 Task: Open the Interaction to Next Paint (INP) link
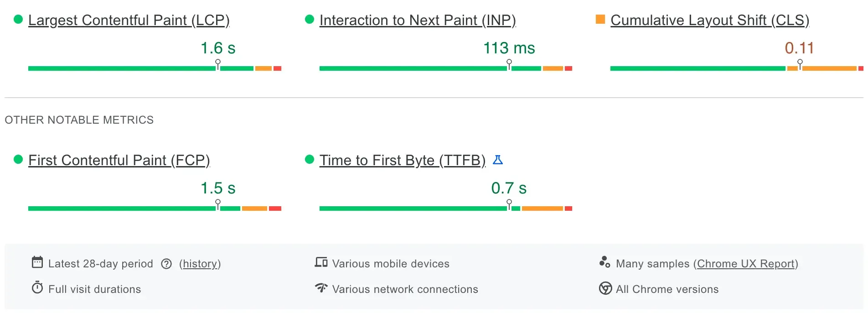tap(418, 20)
